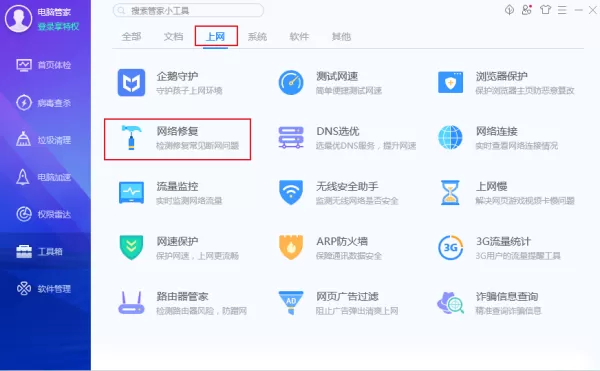The height and width of the screenshot is (371, 600).
Task: Click the 流量监控 title text
Action: click(x=177, y=187)
